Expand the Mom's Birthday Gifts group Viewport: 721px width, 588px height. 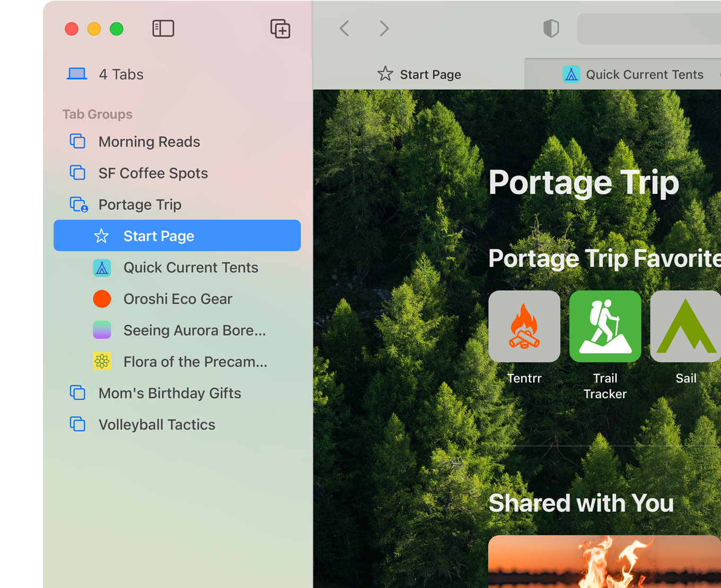170,393
